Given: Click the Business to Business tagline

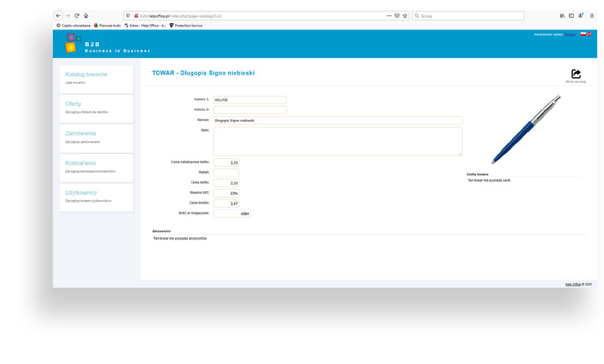Looking at the screenshot, I should (118, 51).
